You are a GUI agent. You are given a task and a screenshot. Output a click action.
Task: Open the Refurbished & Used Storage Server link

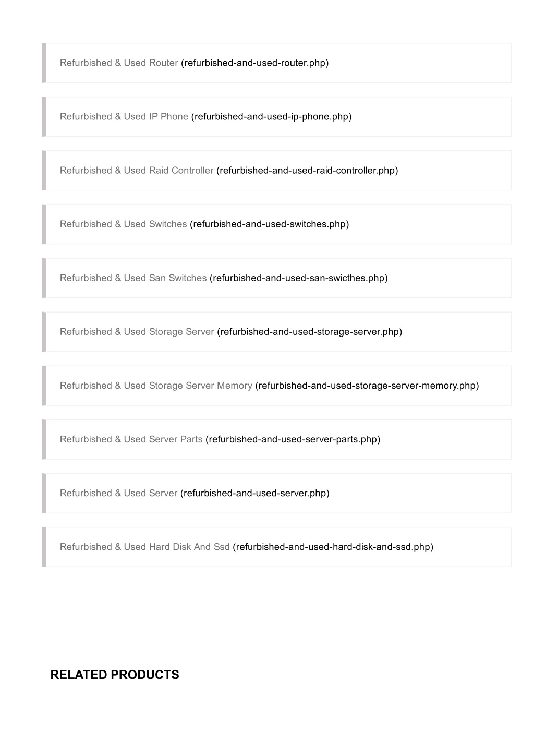137,332
